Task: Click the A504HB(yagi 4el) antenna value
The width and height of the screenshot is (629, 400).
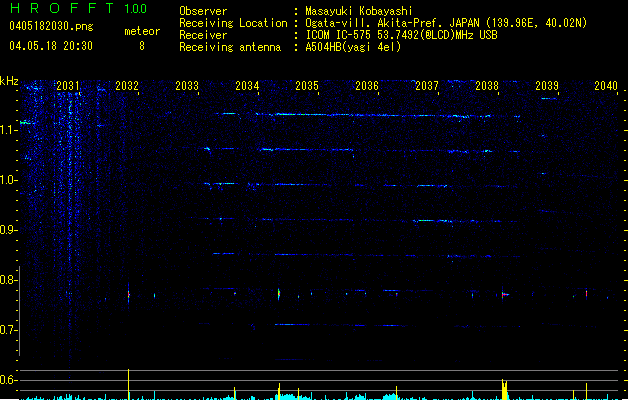Action: (x=353, y=47)
